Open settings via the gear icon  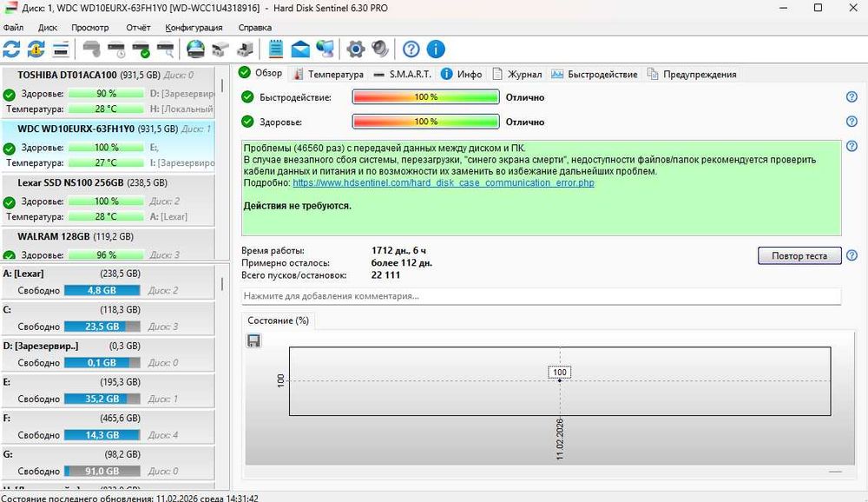click(355, 50)
